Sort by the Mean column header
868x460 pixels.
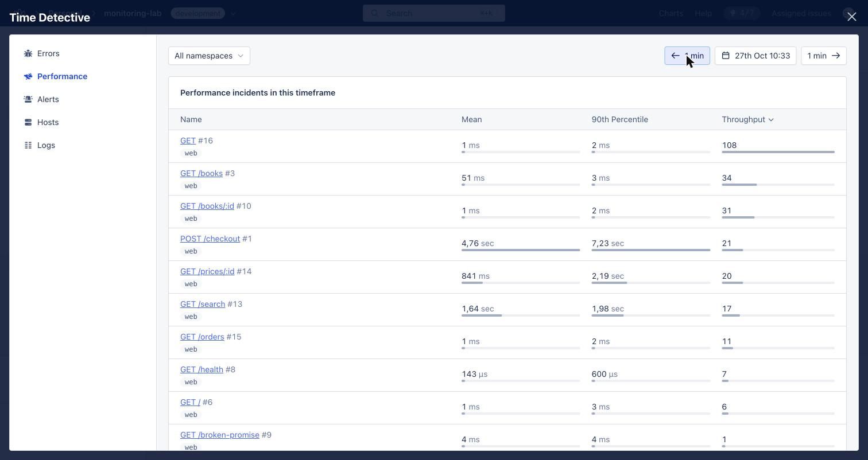(x=471, y=119)
